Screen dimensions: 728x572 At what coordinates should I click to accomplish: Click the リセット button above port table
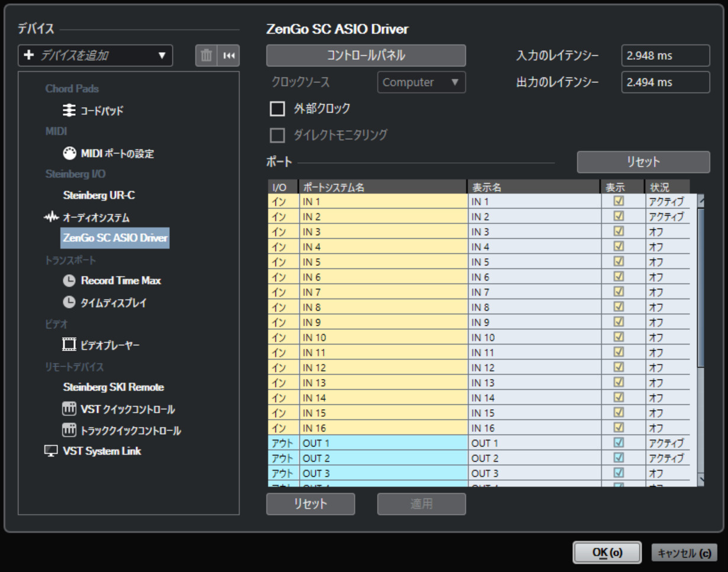pyautogui.click(x=643, y=162)
